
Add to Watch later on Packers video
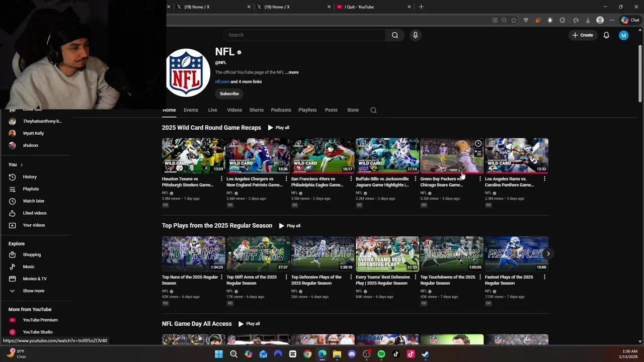[478, 144]
